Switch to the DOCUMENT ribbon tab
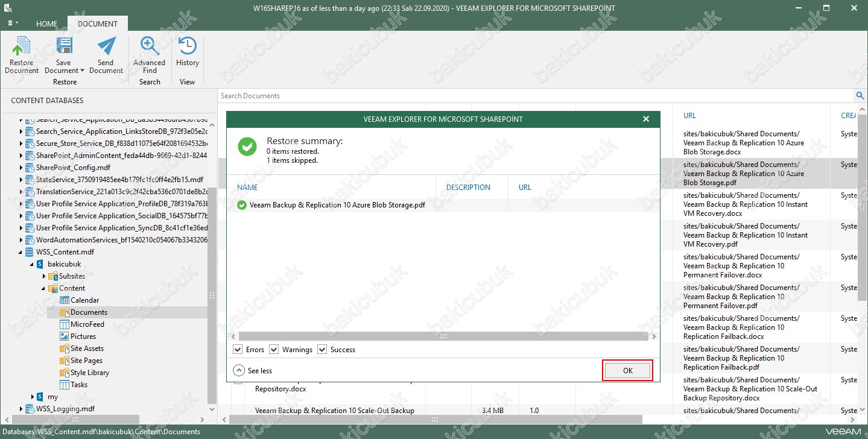 (98, 24)
